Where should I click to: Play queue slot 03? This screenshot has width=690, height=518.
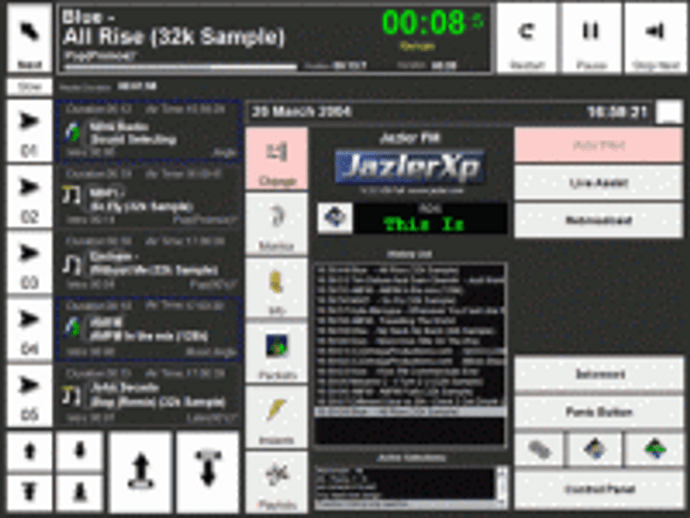tap(29, 262)
